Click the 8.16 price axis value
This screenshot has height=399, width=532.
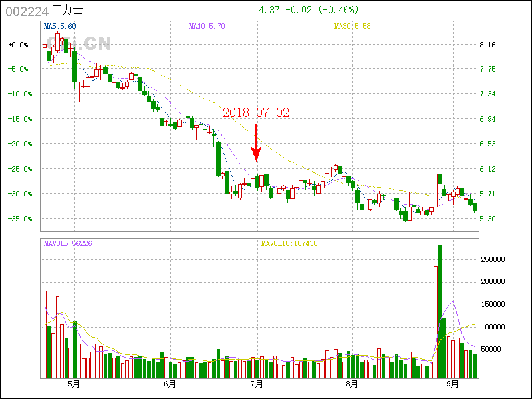pyautogui.click(x=488, y=45)
